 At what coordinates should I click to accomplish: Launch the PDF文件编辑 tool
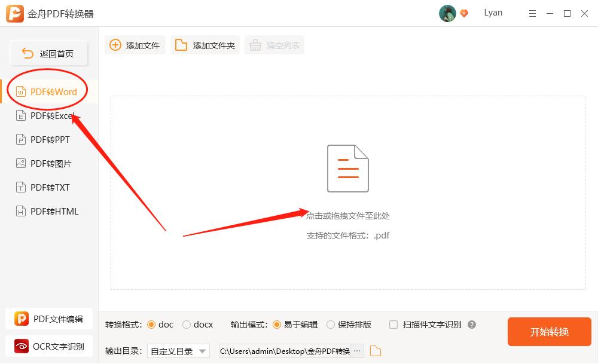click(x=49, y=319)
